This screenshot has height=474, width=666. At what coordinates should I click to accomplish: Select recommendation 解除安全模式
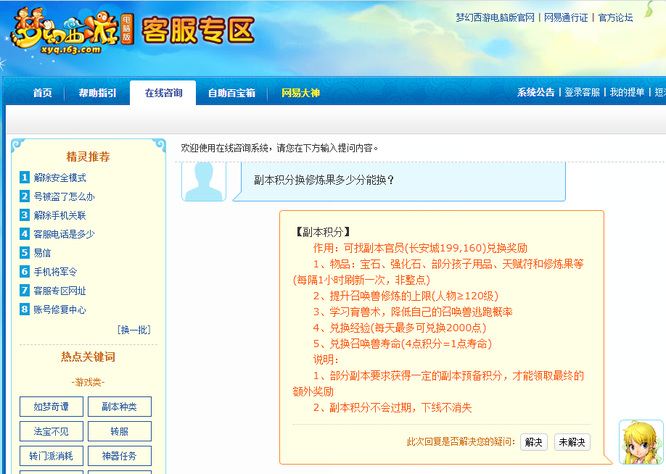coord(60,178)
